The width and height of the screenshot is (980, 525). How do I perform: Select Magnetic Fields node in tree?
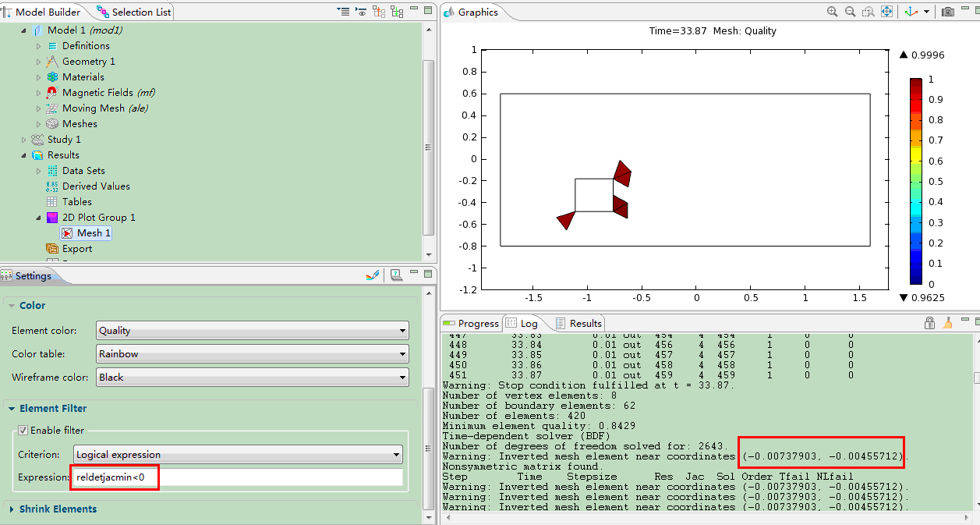[x=99, y=93]
